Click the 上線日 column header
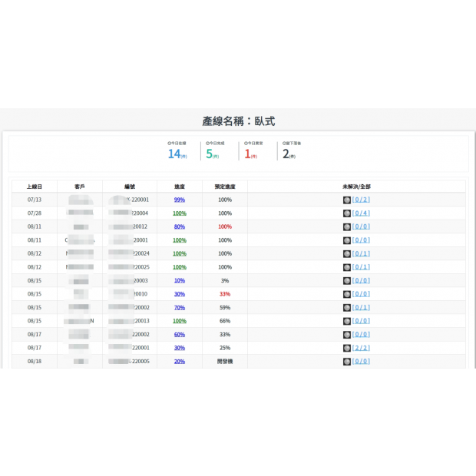The image size is (476, 476). 35,187
